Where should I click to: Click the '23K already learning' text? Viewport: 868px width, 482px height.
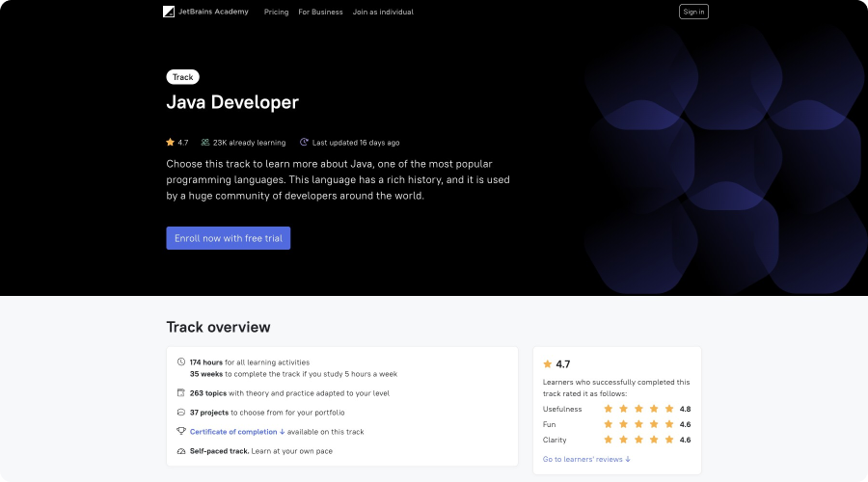[x=249, y=143]
